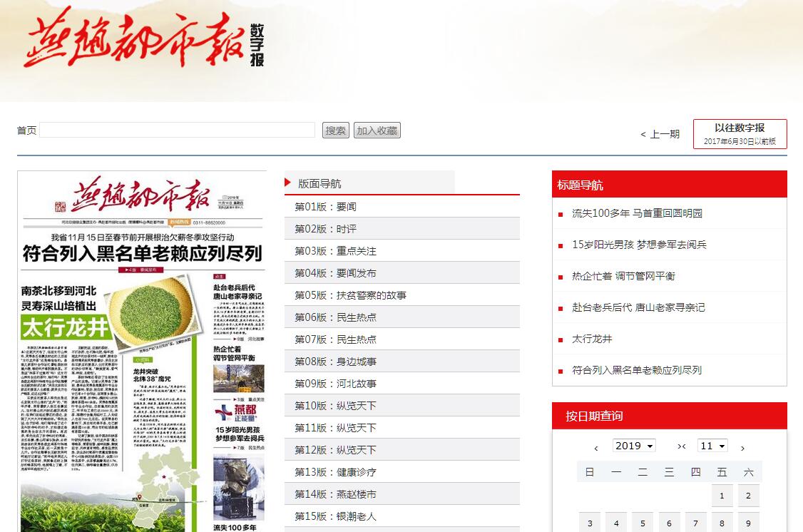Click the next month arrow in calendar
This screenshot has height=532, width=803.
(x=742, y=448)
